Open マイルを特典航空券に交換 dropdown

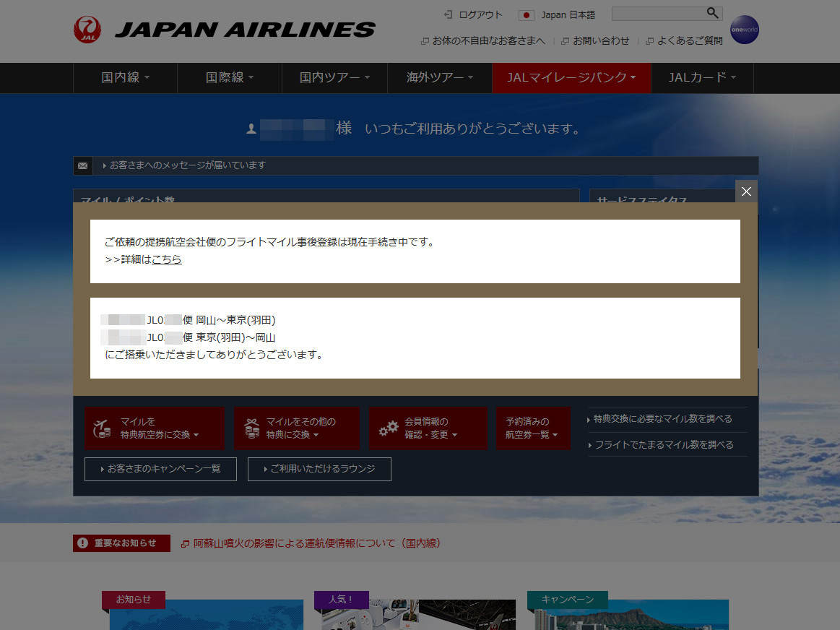[x=155, y=428]
